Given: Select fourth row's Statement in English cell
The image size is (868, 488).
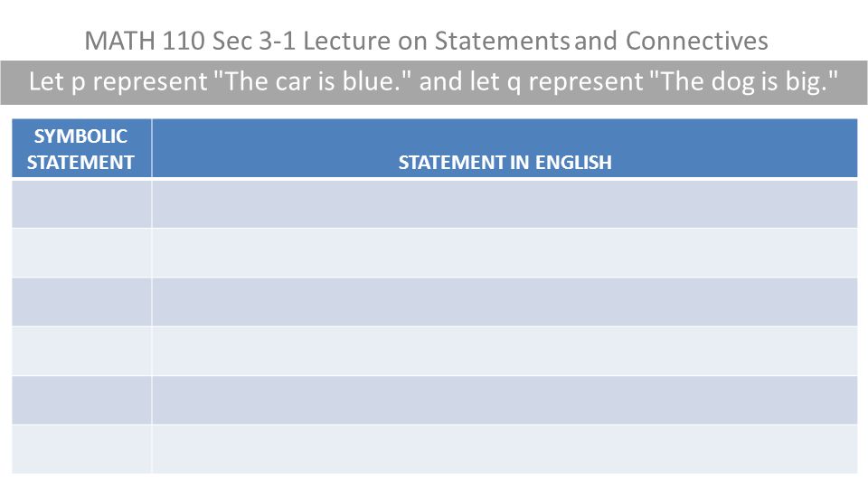Looking at the screenshot, I should [505, 351].
